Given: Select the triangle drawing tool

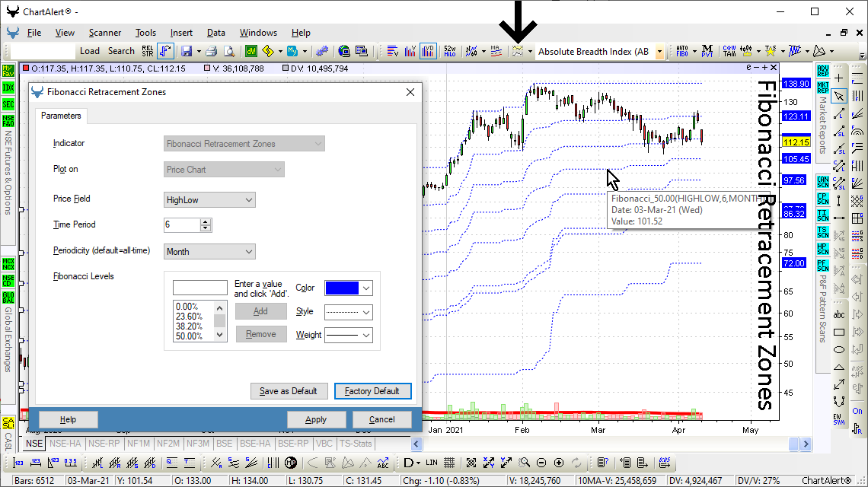Looking at the screenshot, I should (x=839, y=366).
